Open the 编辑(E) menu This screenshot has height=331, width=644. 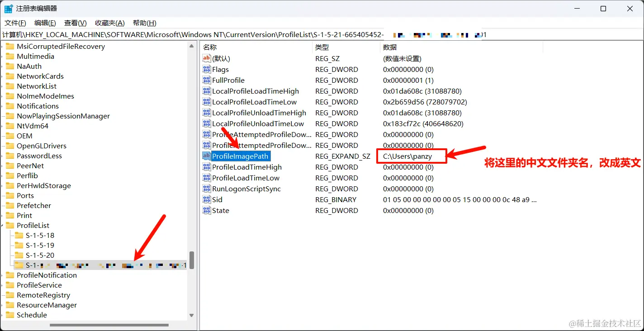(45, 23)
